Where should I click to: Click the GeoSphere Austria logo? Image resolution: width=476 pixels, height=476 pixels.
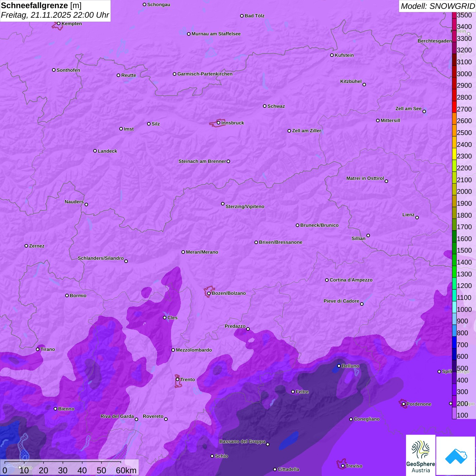(x=421, y=456)
